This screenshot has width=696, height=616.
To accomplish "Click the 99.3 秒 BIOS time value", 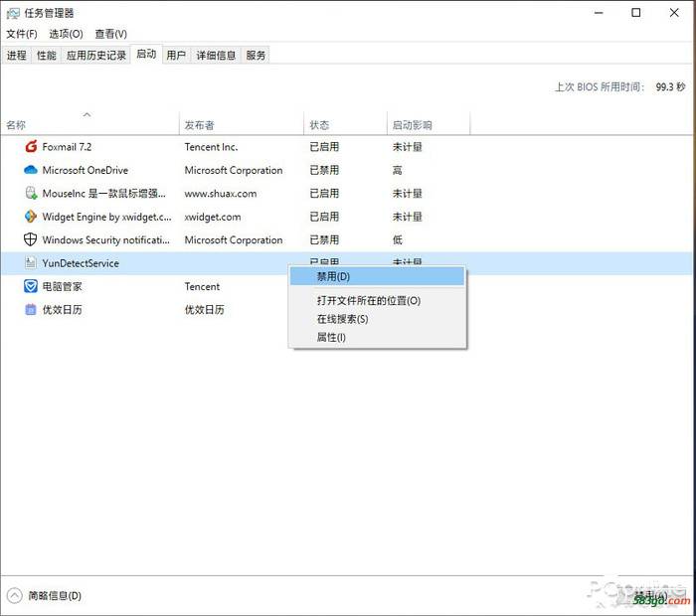I will (671, 86).
